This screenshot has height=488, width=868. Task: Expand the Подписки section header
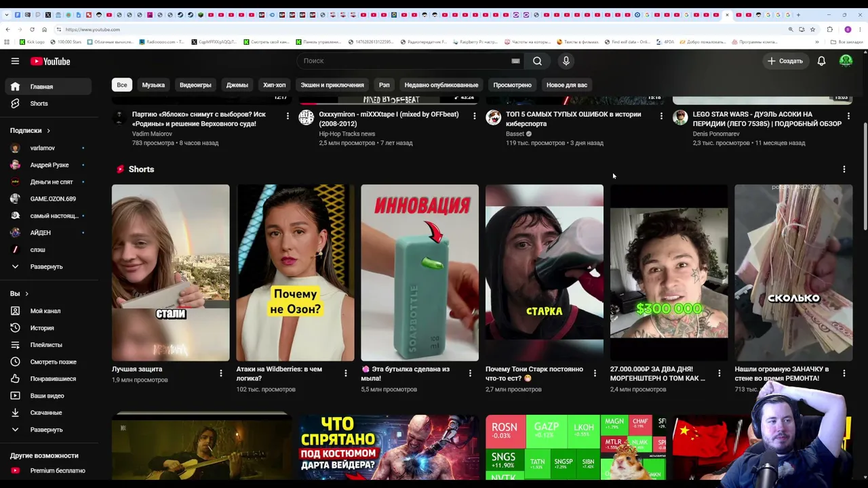tap(30, 131)
